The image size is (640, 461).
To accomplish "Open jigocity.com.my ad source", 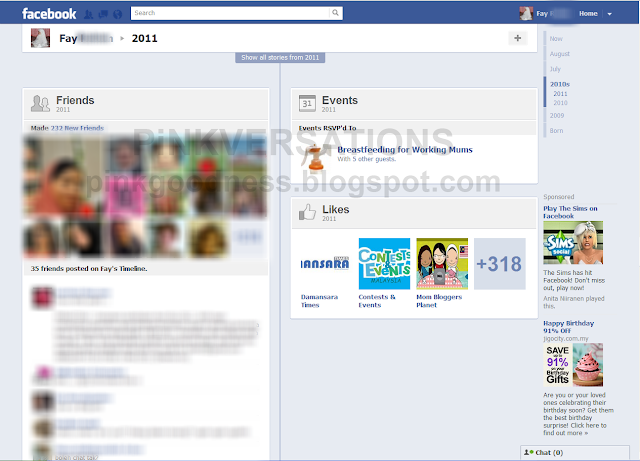I will [x=566, y=339].
